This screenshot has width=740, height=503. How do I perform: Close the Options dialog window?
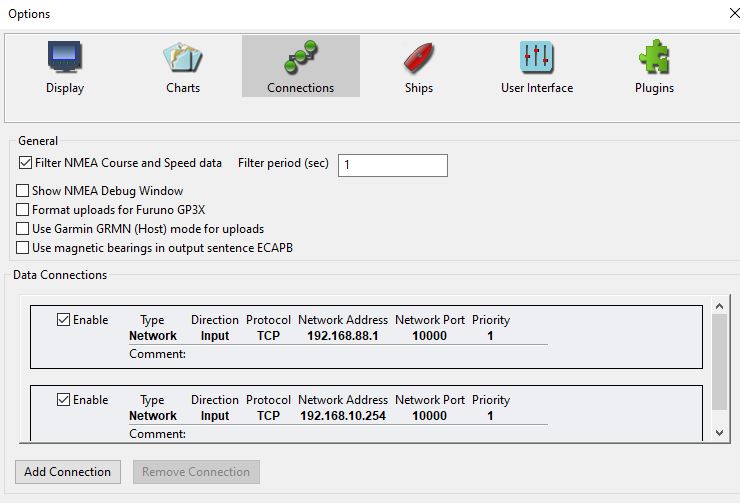click(723, 14)
